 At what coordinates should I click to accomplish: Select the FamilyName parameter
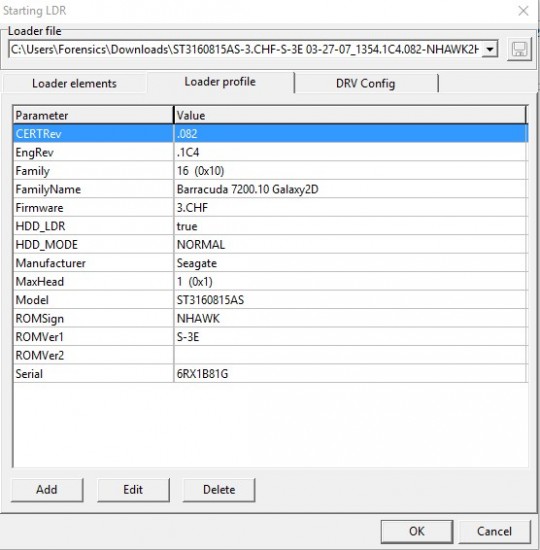[93, 189]
